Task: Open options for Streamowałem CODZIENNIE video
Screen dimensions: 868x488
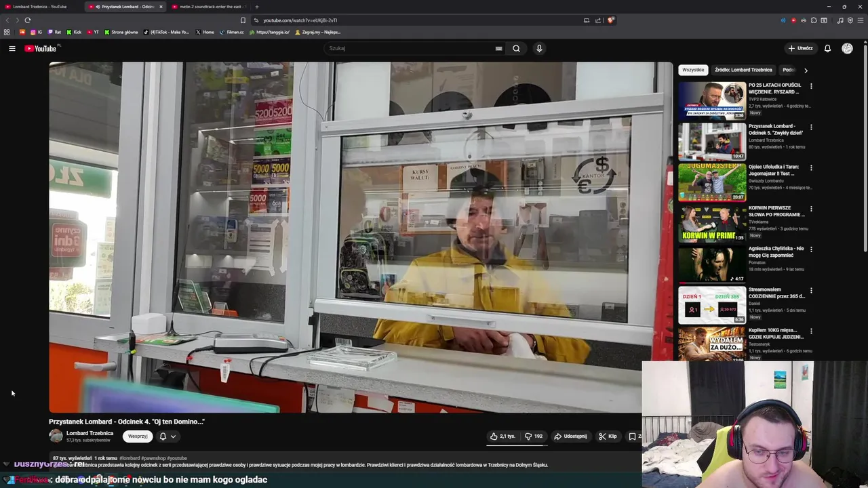Action: 811,290
